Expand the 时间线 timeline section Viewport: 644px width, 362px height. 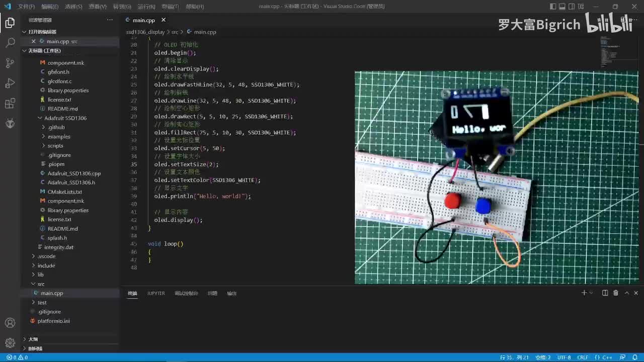70,348
